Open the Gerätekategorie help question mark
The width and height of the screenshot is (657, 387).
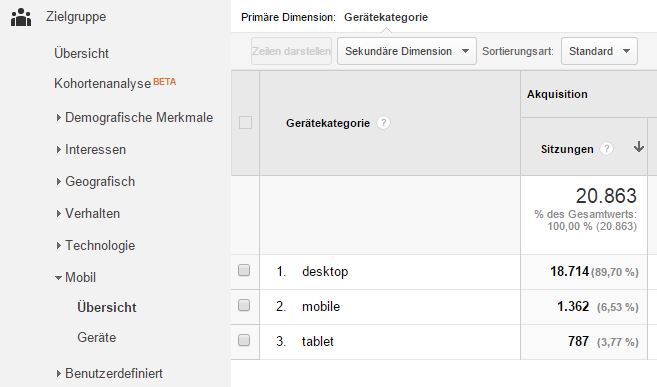(x=383, y=123)
